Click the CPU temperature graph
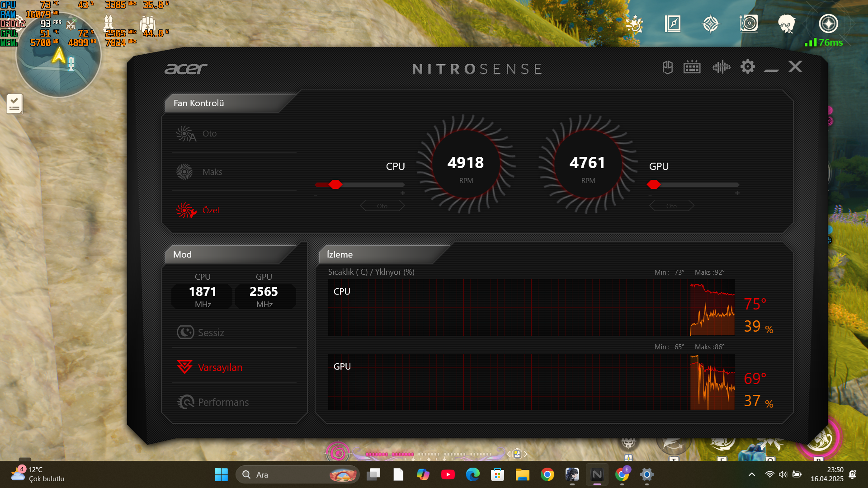Image resolution: width=868 pixels, height=488 pixels. [531, 307]
